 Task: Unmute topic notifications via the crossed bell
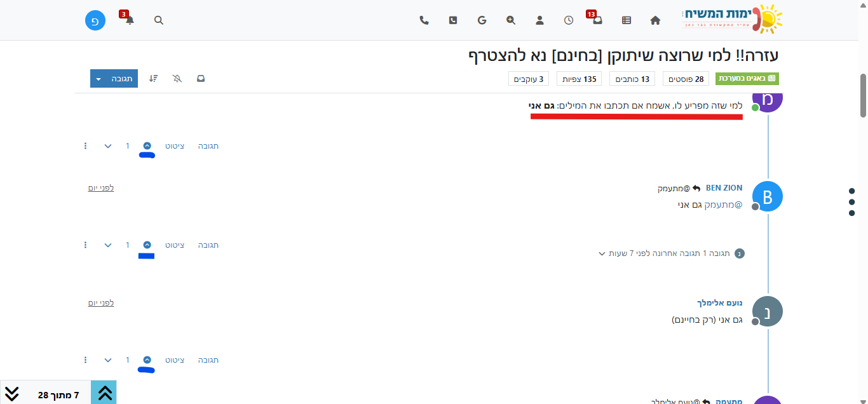tap(177, 78)
